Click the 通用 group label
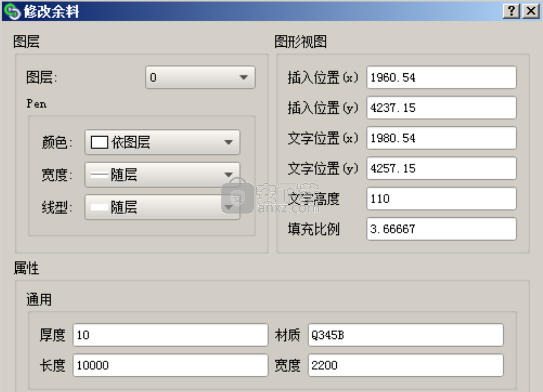This screenshot has width=543, height=392. pos(39,300)
